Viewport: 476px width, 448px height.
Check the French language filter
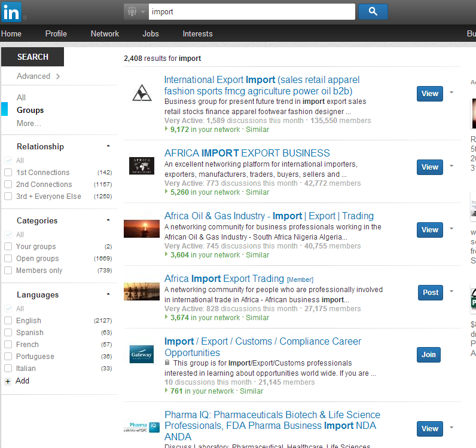click(8, 345)
